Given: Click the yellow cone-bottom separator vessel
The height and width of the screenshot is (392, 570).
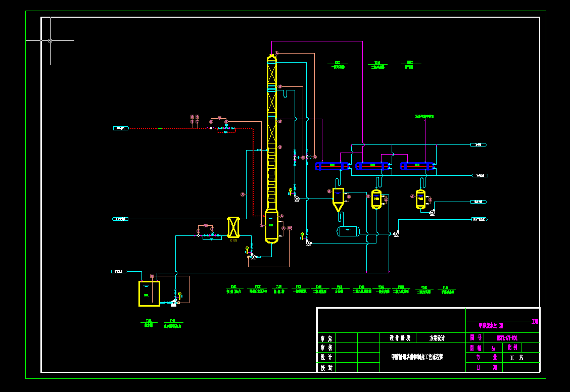Looking at the screenshot, I should (x=338, y=198).
